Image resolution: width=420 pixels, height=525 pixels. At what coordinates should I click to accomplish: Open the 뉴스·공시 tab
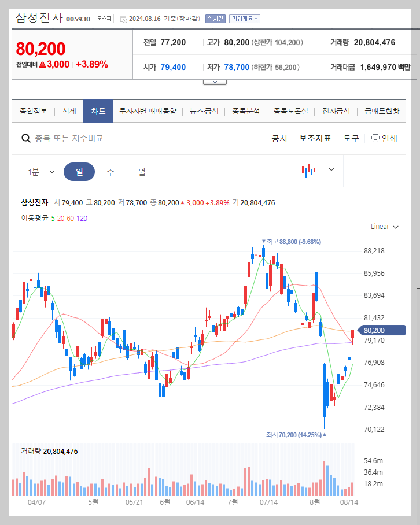click(204, 111)
